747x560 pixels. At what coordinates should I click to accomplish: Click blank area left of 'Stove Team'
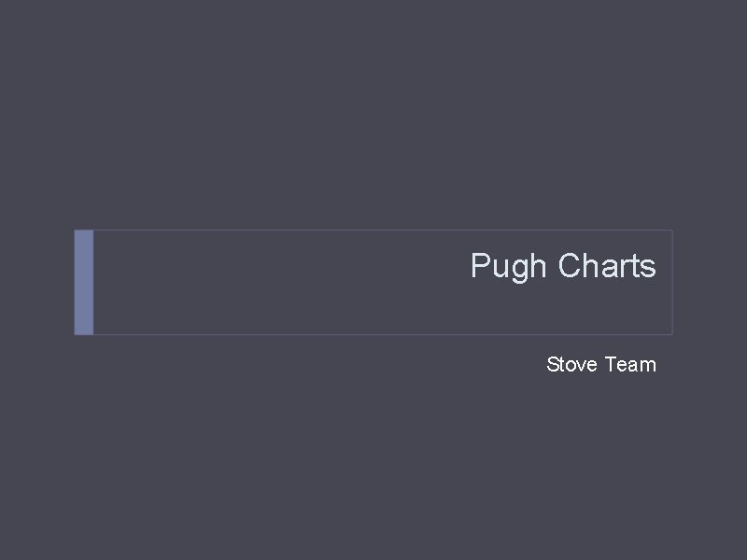(327, 365)
